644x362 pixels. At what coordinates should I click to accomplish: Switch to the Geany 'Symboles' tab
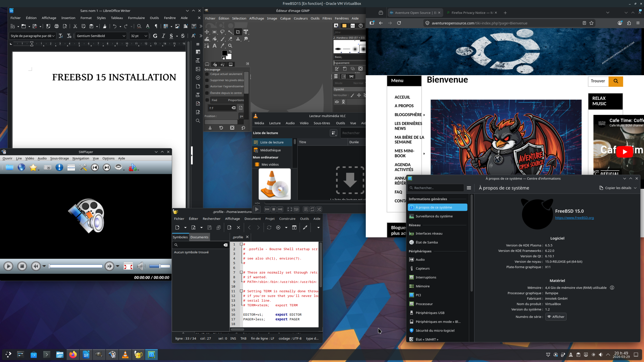pos(180,237)
